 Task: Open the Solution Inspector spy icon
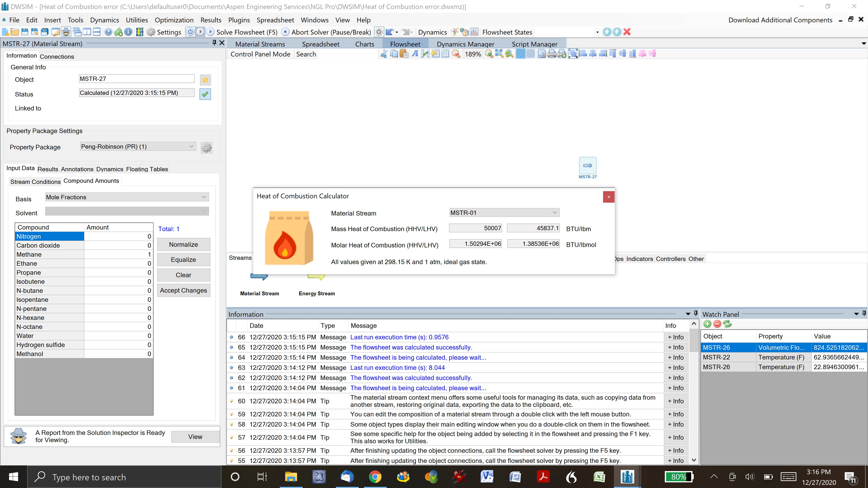click(x=19, y=436)
